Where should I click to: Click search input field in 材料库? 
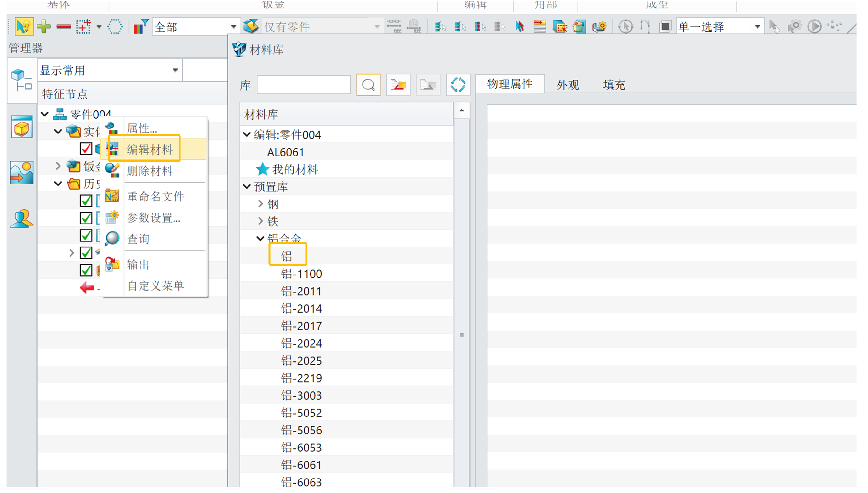[x=303, y=84]
